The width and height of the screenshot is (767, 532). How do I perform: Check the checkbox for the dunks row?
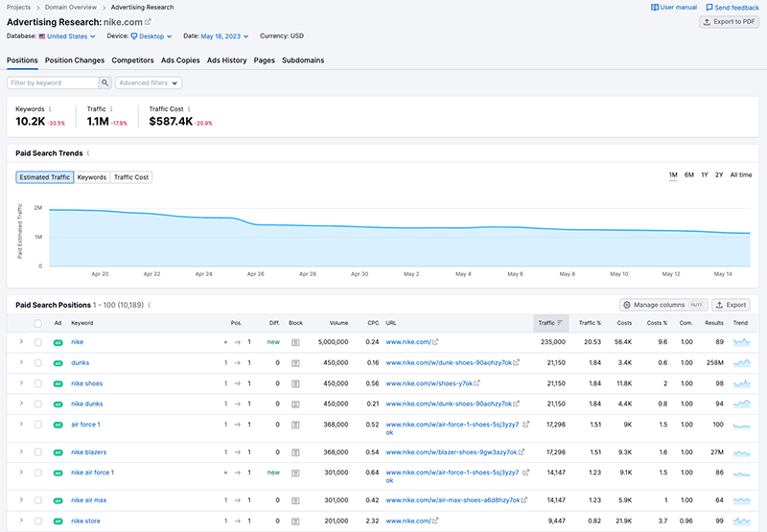[38, 363]
